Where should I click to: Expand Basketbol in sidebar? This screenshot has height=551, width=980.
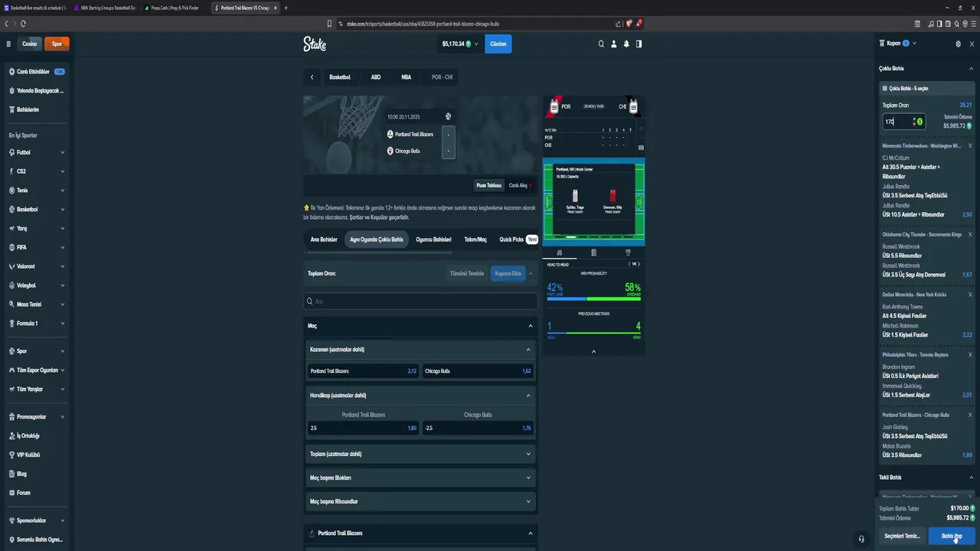tap(36, 209)
